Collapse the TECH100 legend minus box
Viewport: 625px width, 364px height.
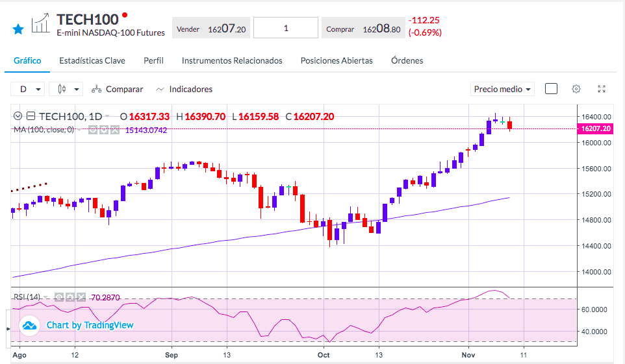click(31, 116)
